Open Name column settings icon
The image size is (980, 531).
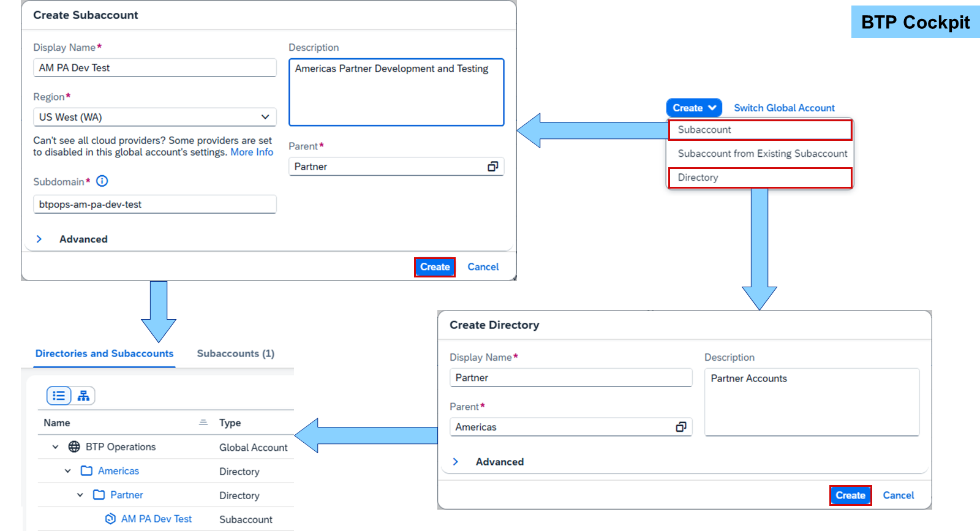tap(203, 423)
